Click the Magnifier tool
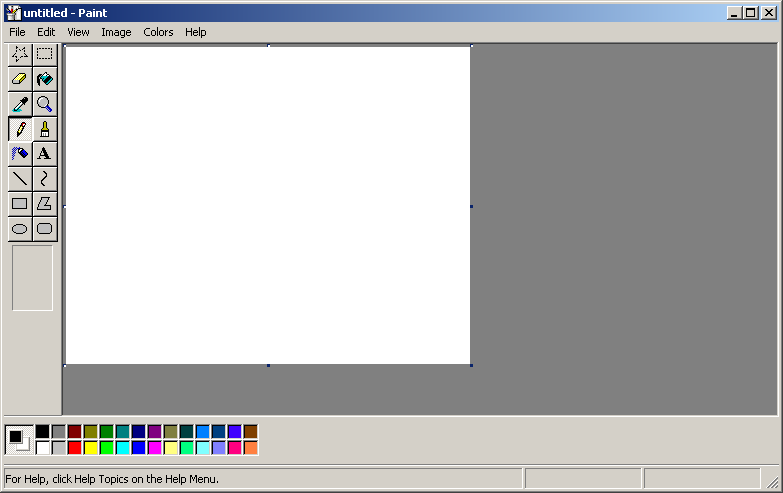Viewport: 783px width, 493px height. pos(44,104)
